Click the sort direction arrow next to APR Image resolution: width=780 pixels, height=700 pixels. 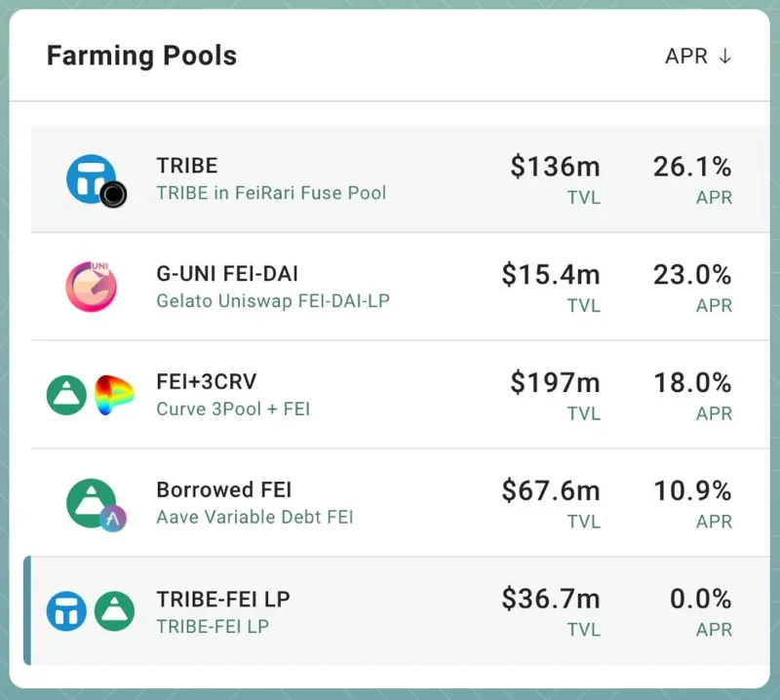tap(725, 57)
